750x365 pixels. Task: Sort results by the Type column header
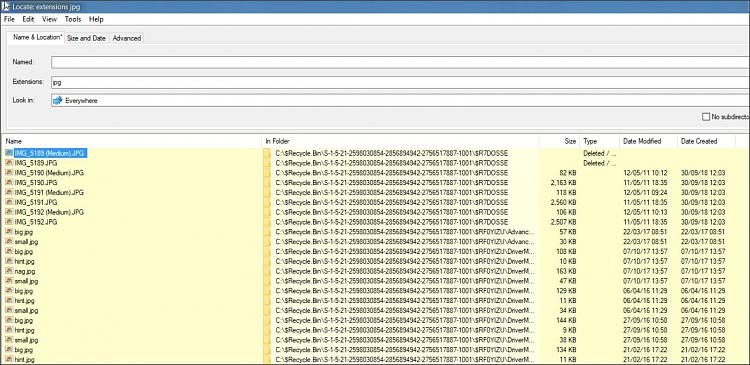pyautogui.click(x=599, y=141)
